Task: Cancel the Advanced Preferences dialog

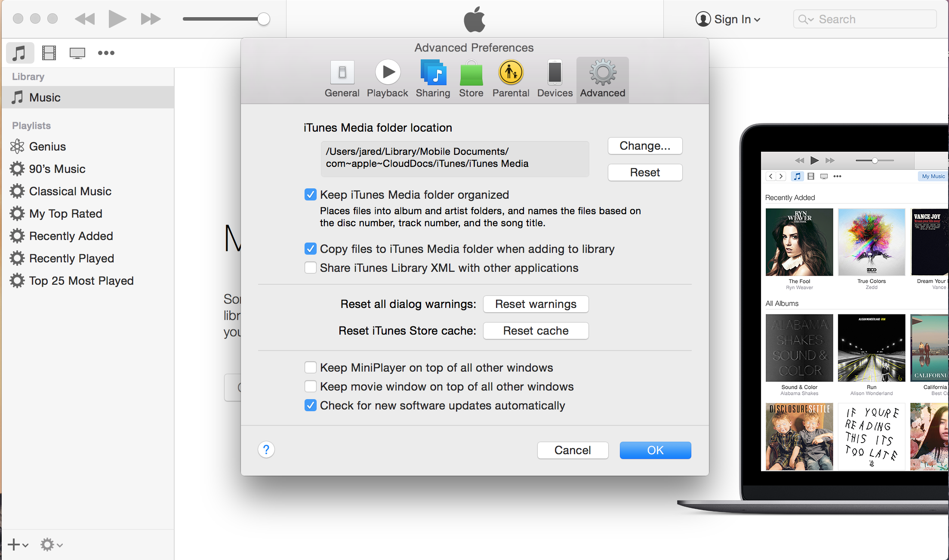Action: point(573,450)
